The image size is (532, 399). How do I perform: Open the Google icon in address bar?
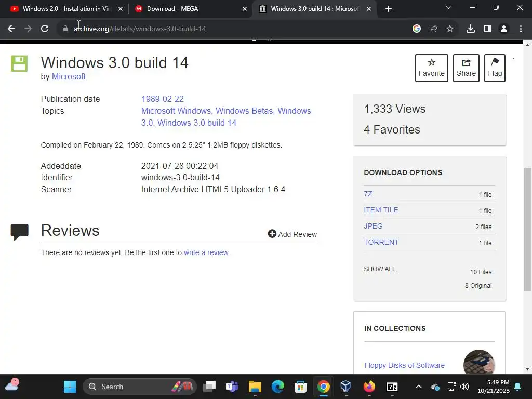coord(417,29)
